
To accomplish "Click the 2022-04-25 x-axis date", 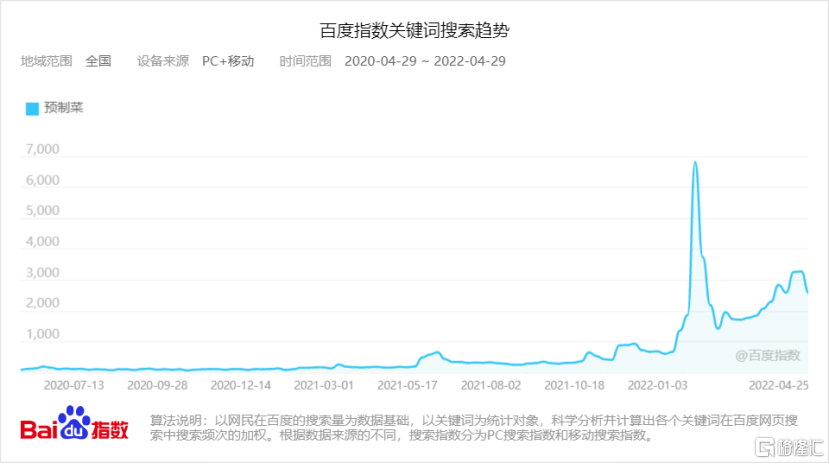I will [778, 386].
